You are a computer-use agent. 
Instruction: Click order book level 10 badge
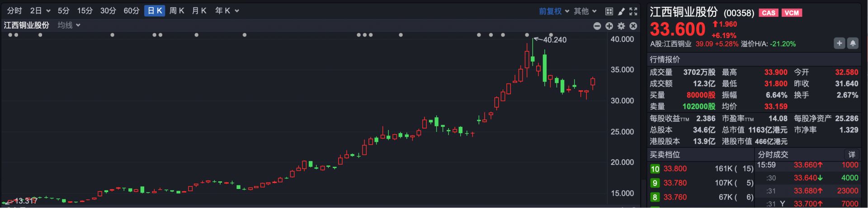(655, 169)
